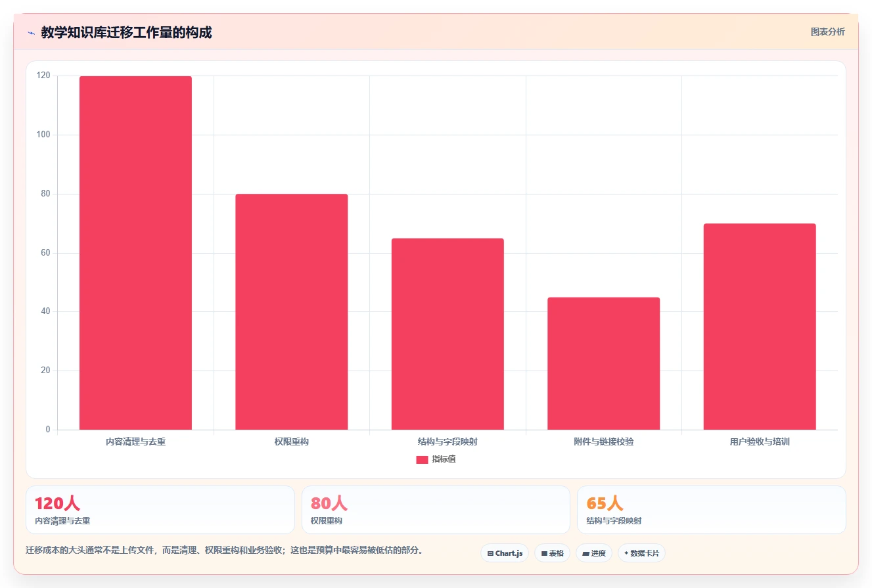Open the 80人 权限重构 data card
The width and height of the screenshot is (872, 588).
pos(436,510)
